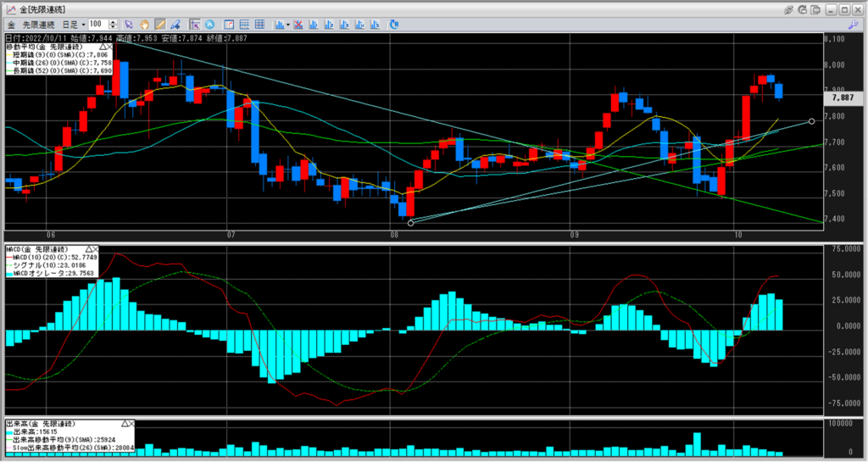Image resolution: width=868 pixels, height=462 pixels.
Task: Load chart template 4 icon
Action: (x=359, y=25)
